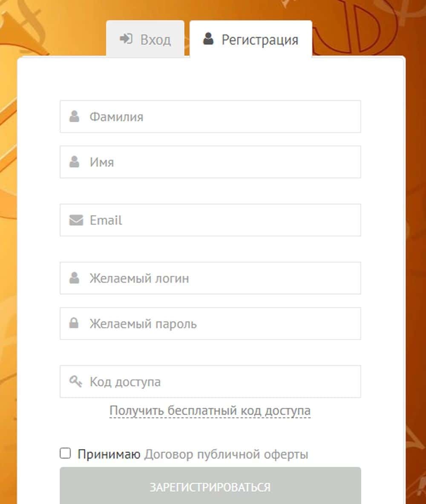The image size is (426, 504).
Task: Select the Регистрация tab
Action: [251, 39]
